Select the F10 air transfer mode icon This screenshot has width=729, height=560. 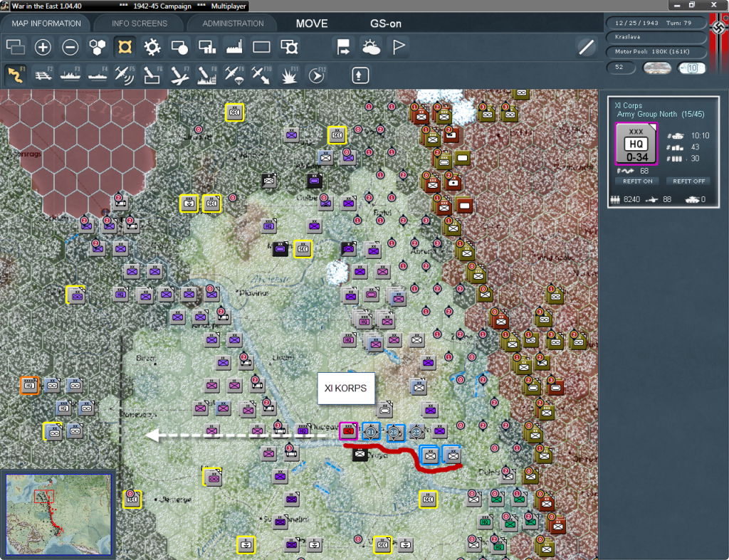pyautogui.click(x=261, y=75)
